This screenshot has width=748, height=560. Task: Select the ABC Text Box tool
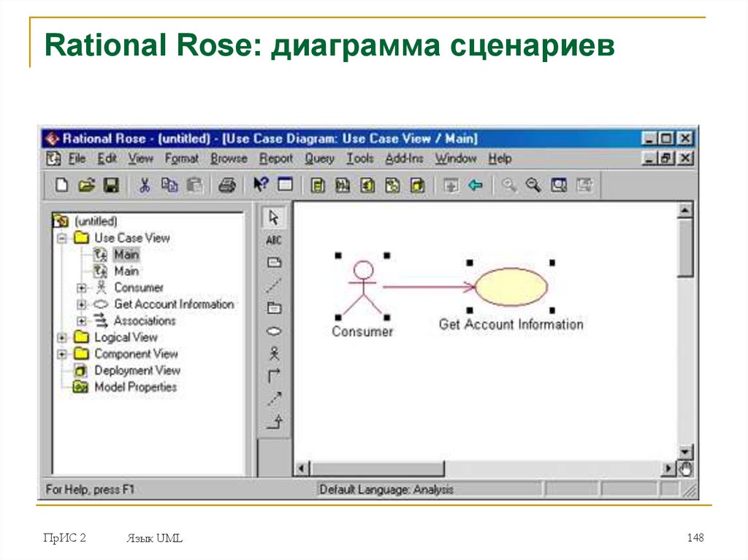(274, 240)
